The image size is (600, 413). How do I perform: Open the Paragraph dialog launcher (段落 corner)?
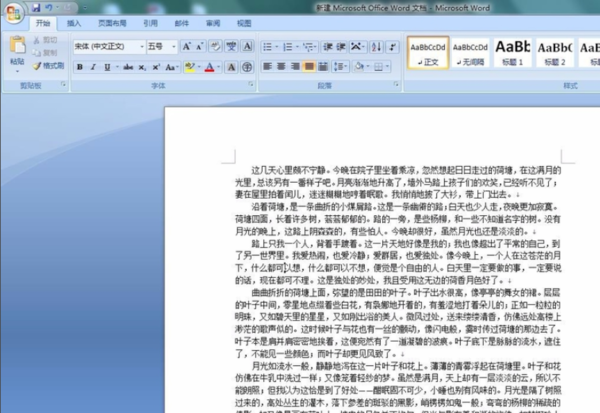pos(396,84)
